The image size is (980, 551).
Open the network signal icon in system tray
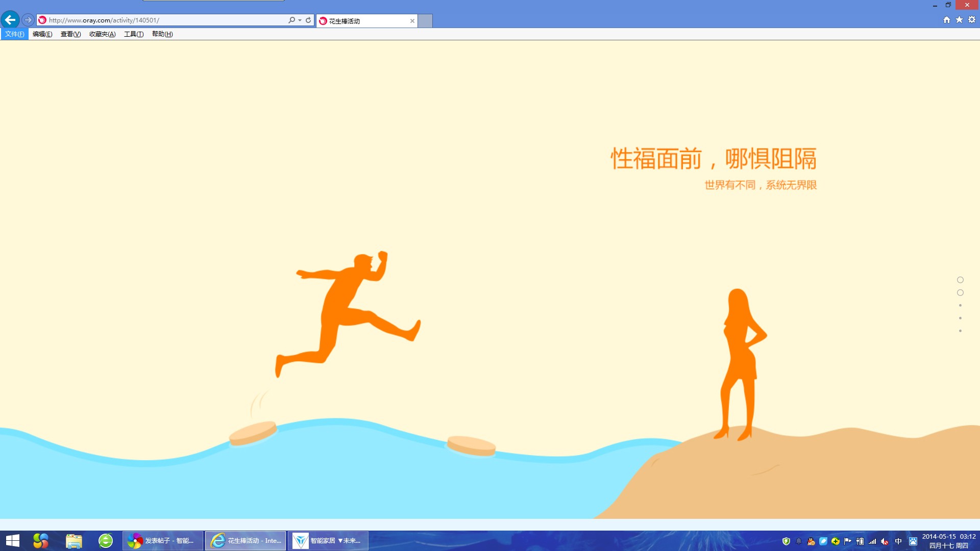point(872,541)
